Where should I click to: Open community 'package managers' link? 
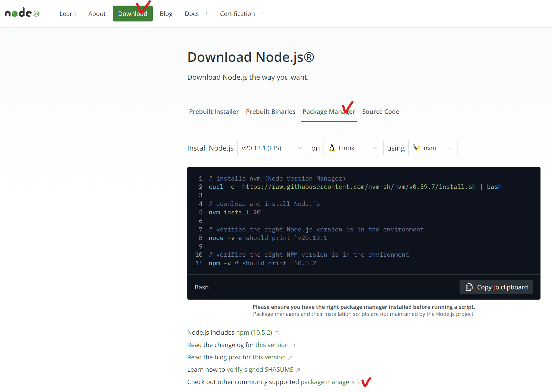coord(327,382)
